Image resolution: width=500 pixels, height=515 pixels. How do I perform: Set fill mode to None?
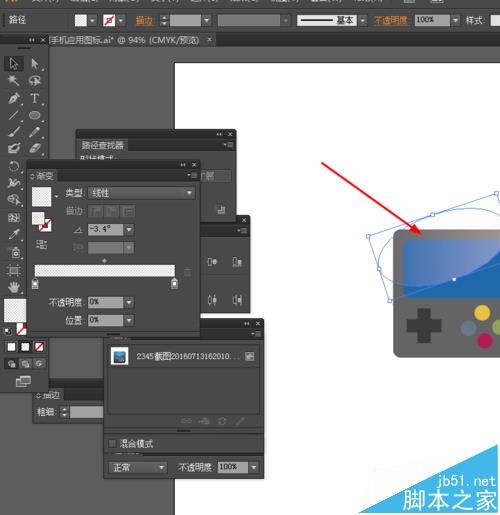click(39, 347)
